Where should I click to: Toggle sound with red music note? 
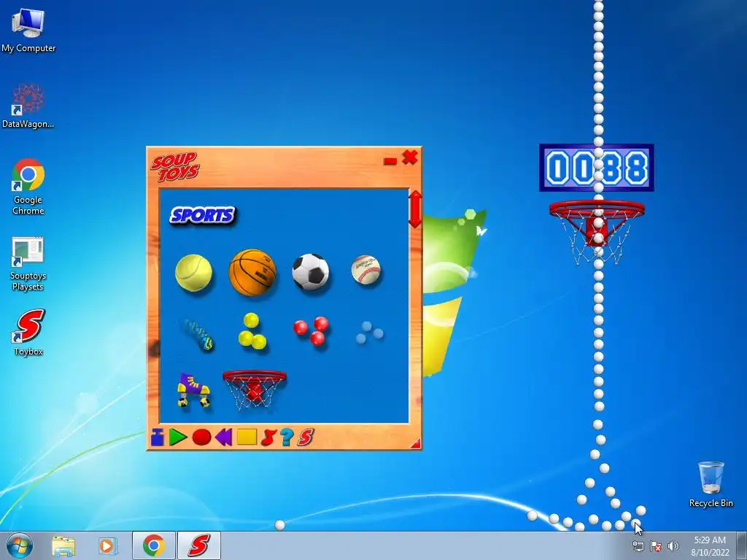(268, 437)
